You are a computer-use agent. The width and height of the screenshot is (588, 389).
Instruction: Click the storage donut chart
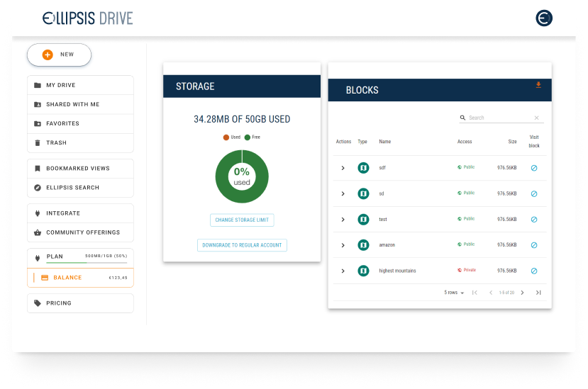(x=242, y=176)
